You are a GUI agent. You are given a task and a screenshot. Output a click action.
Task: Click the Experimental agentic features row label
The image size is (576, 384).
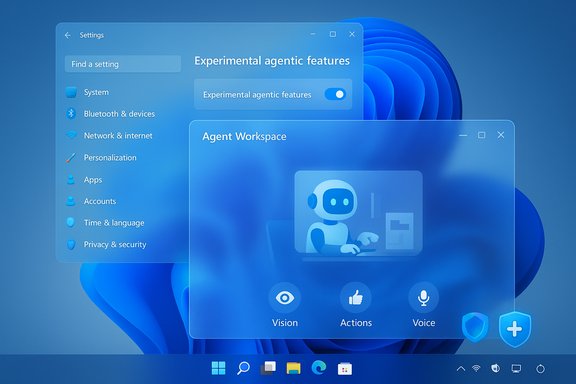(x=257, y=95)
